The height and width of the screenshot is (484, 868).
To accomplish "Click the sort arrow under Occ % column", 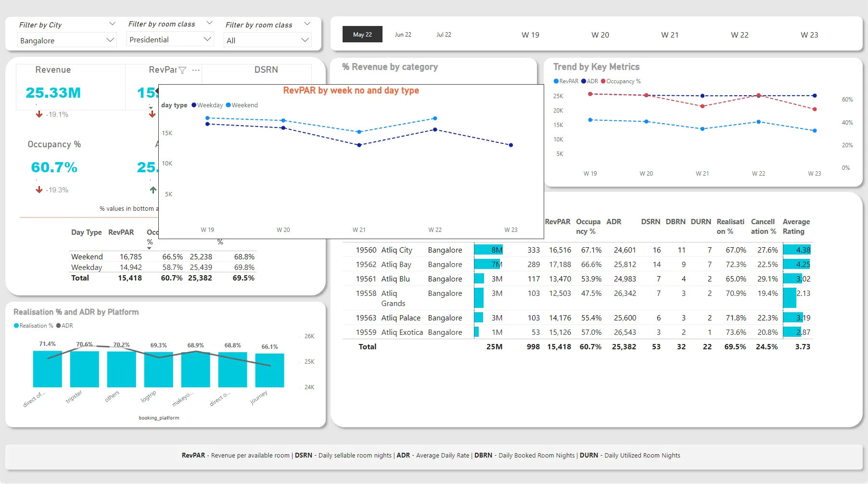I will tap(149, 248).
